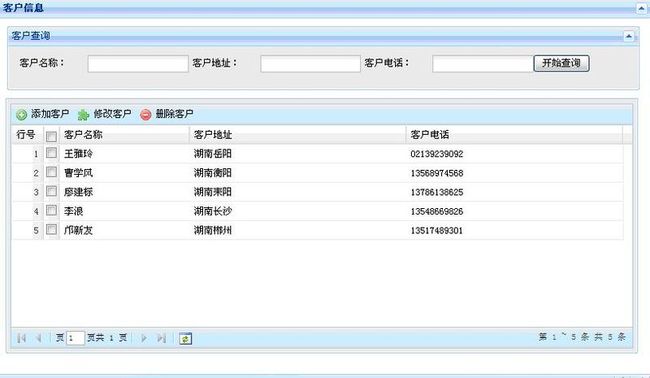
Task: Go to last page in pager
Action: (x=161, y=338)
